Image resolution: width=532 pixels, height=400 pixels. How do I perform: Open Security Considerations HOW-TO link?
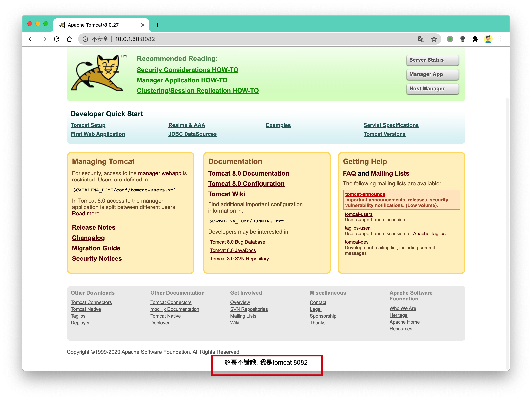click(187, 70)
